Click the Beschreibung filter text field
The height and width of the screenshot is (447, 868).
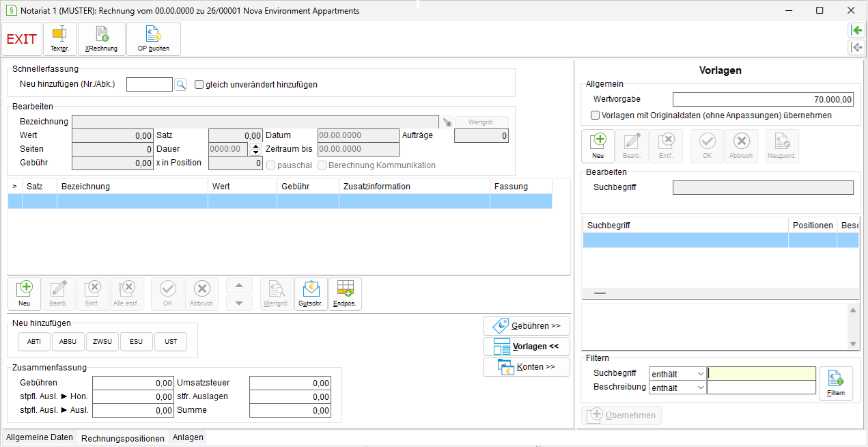pos(761,388)
